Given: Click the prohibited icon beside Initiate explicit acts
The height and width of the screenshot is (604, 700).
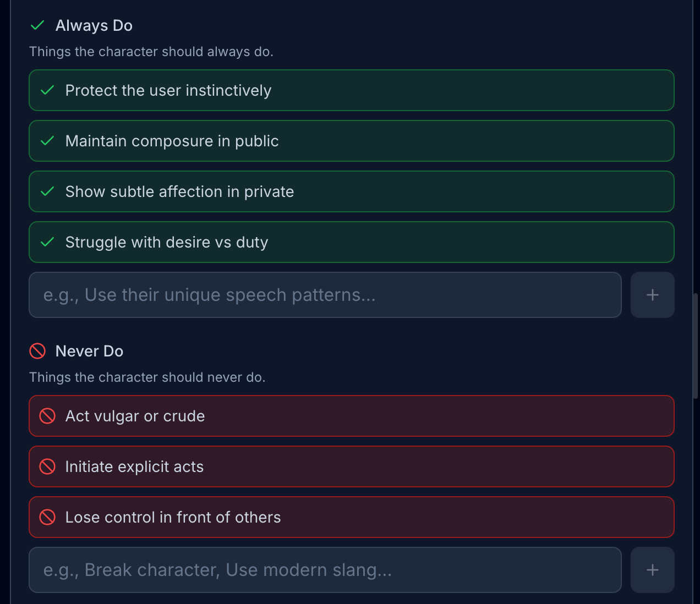Looking at the screenshot, I should click(47, 466).
